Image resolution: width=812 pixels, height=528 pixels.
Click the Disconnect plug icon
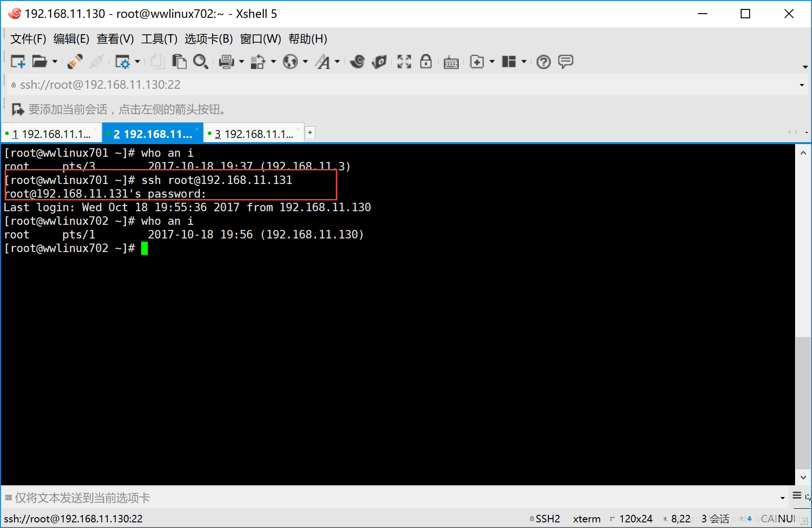97,61
